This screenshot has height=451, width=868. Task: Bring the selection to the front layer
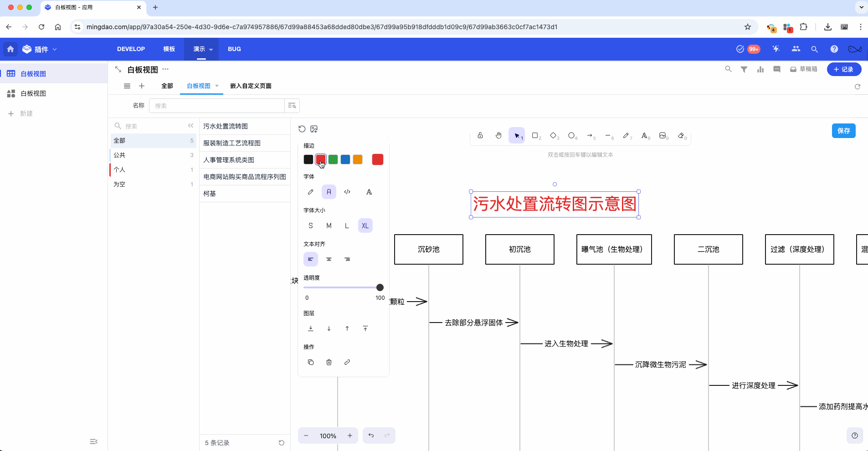point(365,328)
